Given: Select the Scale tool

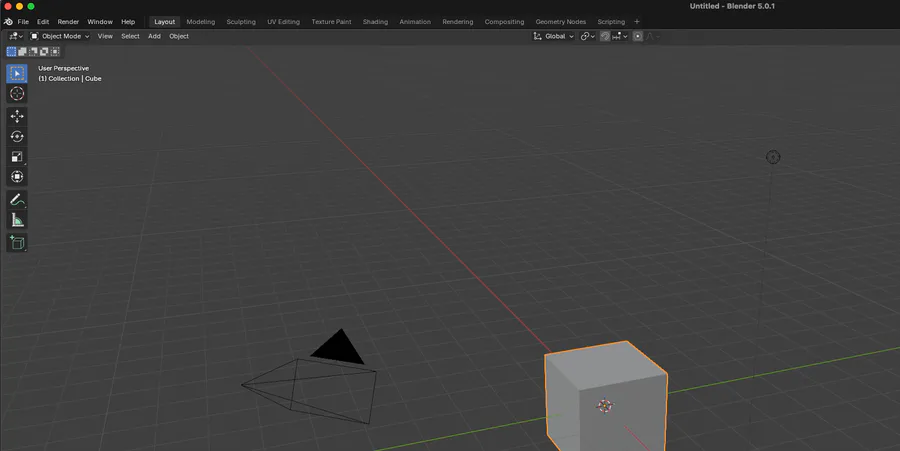Looking at the screenshot, I should (x=17, y=156).
